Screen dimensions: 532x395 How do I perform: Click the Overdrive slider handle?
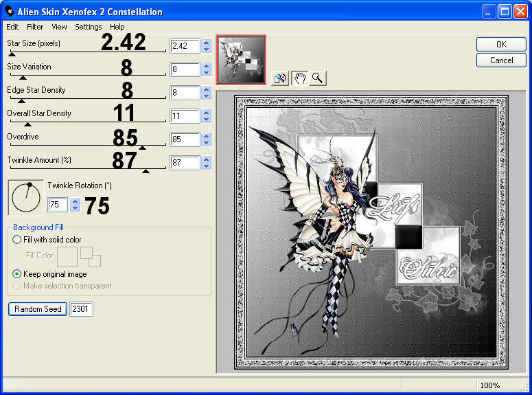click(143, 148)
